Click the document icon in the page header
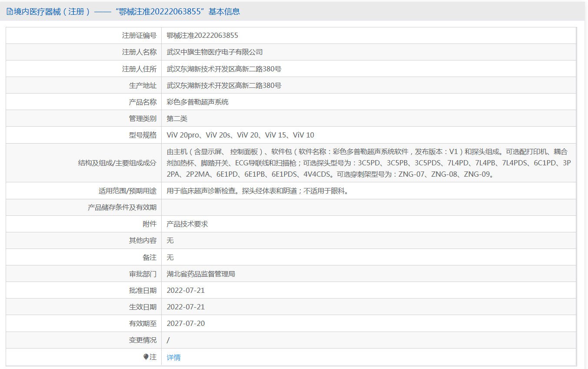The width and height of the screenshot is (588, 369). tap(10, 12)
